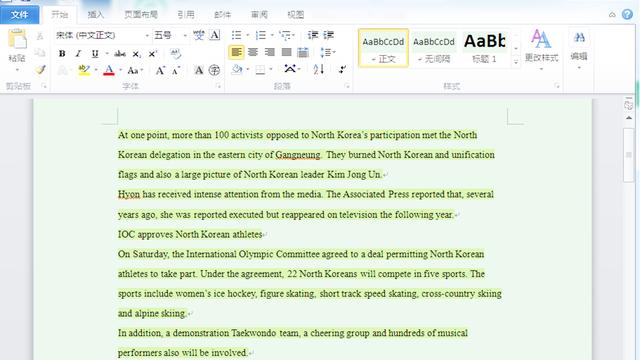
Task: Open the paragraph dialog launcher
Action: point(347,86)
